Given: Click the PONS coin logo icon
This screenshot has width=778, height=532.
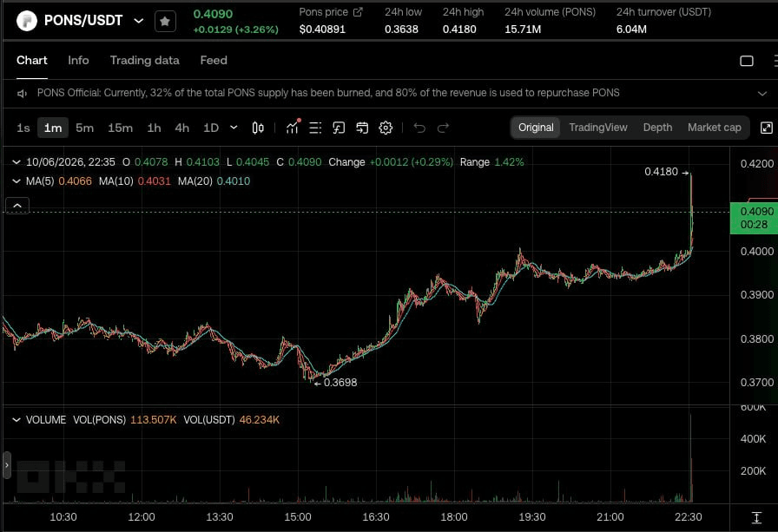Looking at the screenshot, I should tap(27, 21).
